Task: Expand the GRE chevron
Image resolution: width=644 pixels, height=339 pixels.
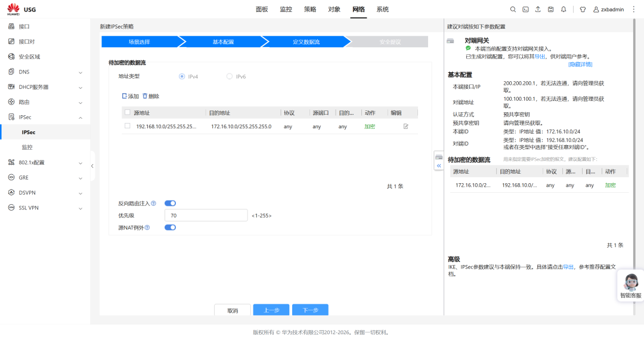Action: 80,178
